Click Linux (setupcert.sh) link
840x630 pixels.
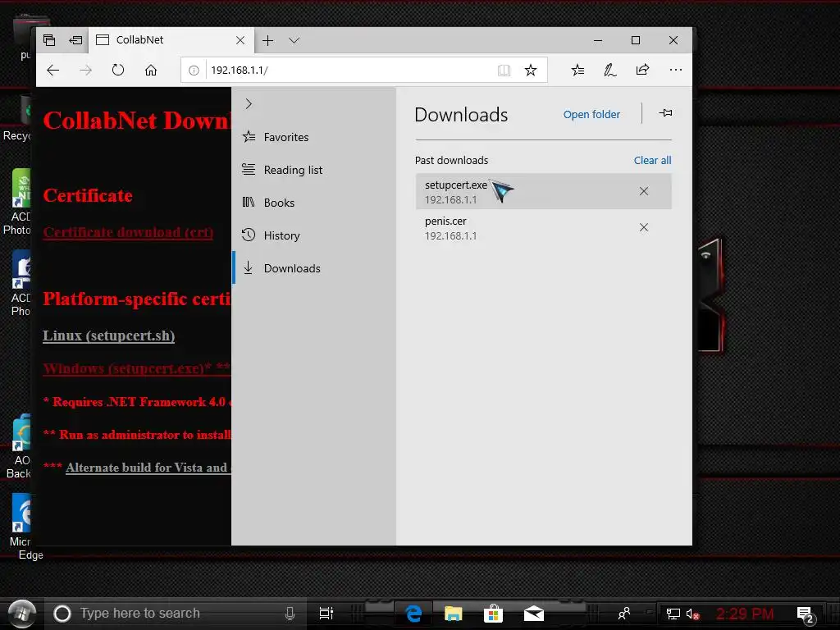pos(109,336)
